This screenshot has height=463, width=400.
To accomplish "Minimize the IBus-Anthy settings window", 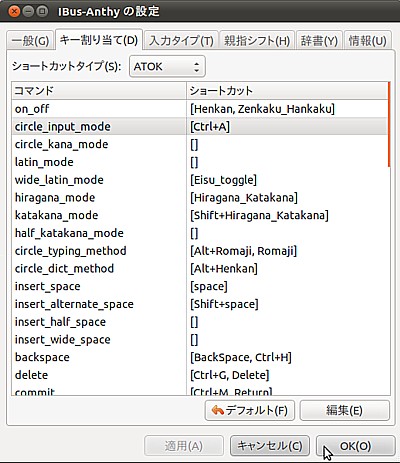I will click(28, 12).
